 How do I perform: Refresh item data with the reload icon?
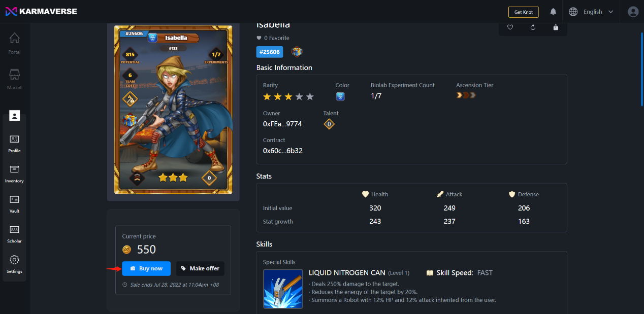pyautogui.click(x=533, y=27)
